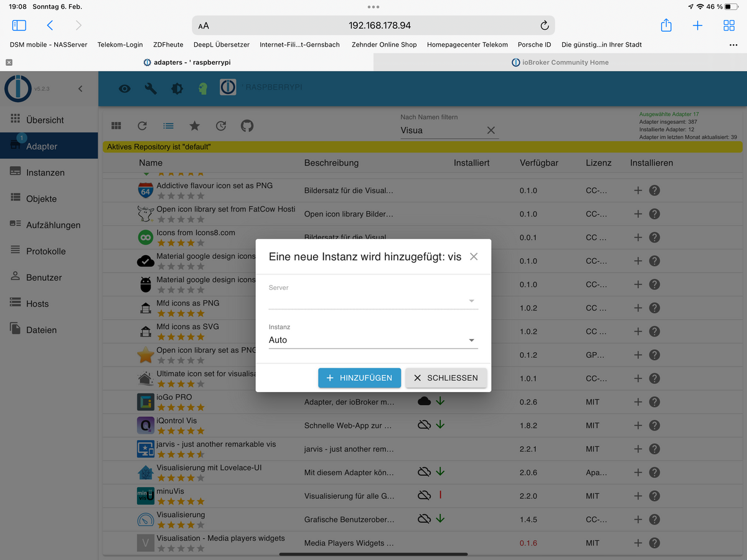Show info for jarvis adapter
Image resolution: width=747 pixels, height=560 pixels.
click(654, 449)
